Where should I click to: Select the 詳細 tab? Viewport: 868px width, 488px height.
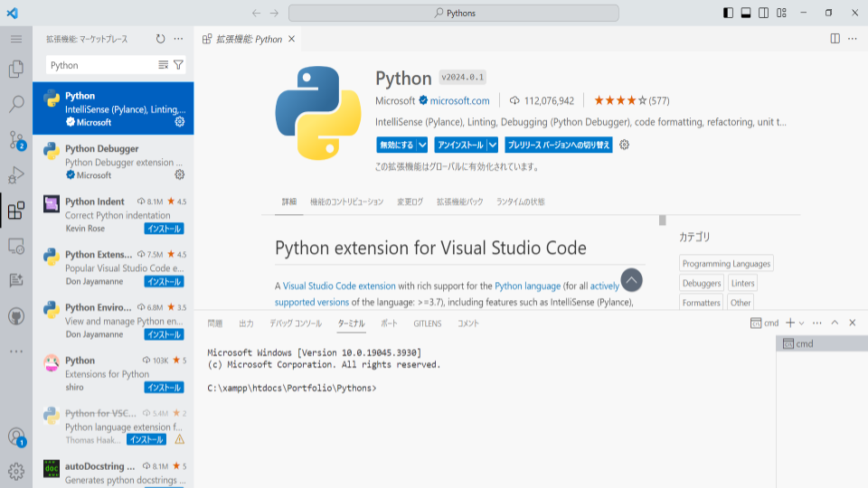[289, 202]
